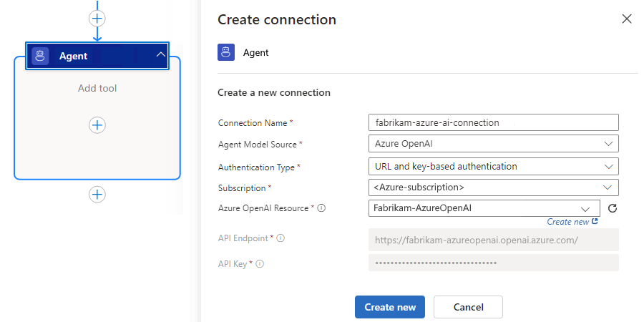644x322 pixels.
Task: Click the plus icon under Add tool
Action: click(x=97, y=125)
